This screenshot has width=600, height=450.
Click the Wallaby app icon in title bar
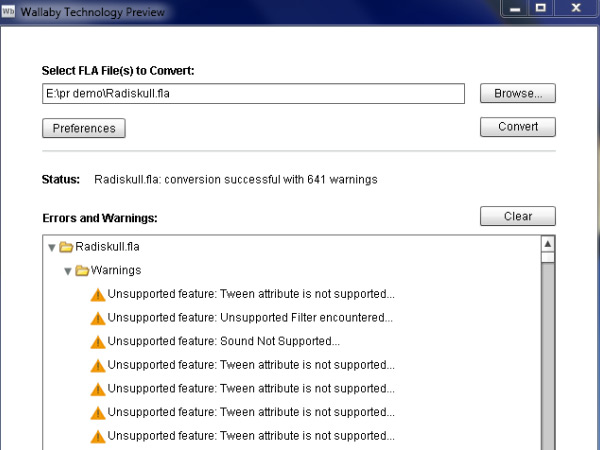click(8, 11)
